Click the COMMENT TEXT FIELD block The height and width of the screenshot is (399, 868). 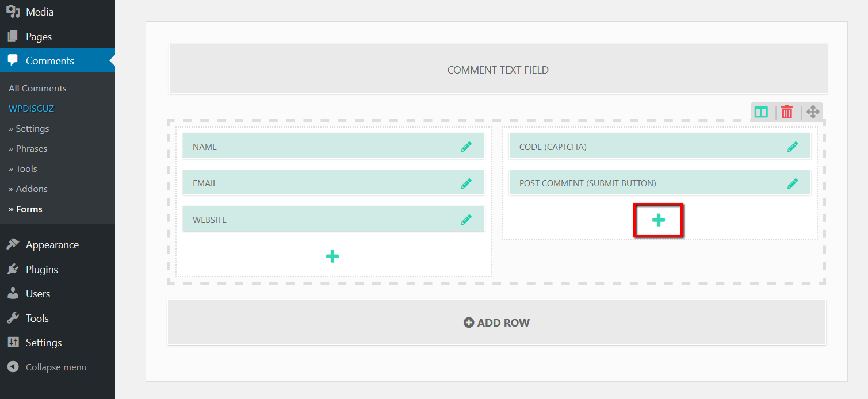point(498,70)
